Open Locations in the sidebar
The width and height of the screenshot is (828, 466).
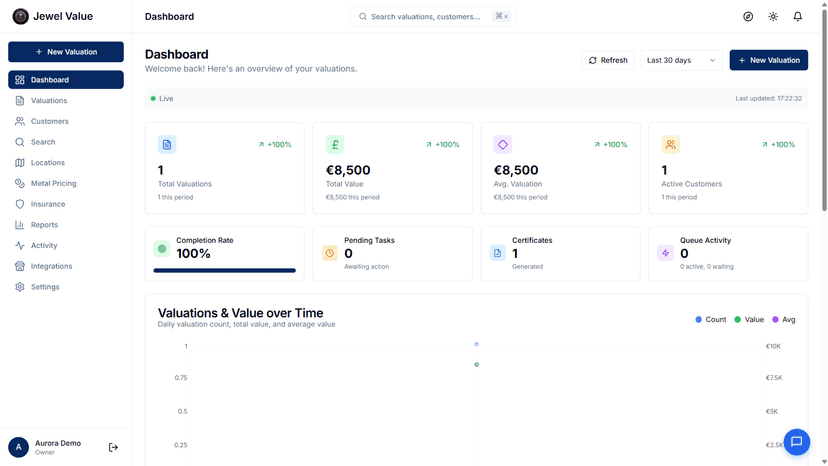pos(66,163)
